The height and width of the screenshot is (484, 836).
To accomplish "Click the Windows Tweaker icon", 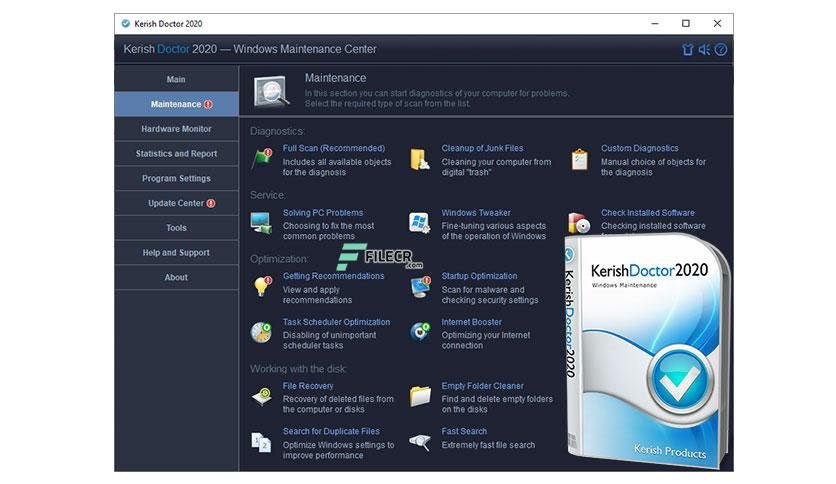I will 420,222.
